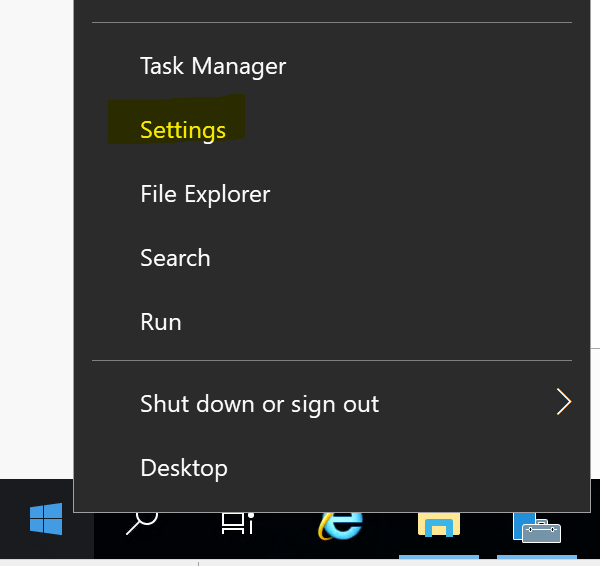Open Server Manager toolbox icon on taskbar
The image size is (600, 566).
click(536, 526)
